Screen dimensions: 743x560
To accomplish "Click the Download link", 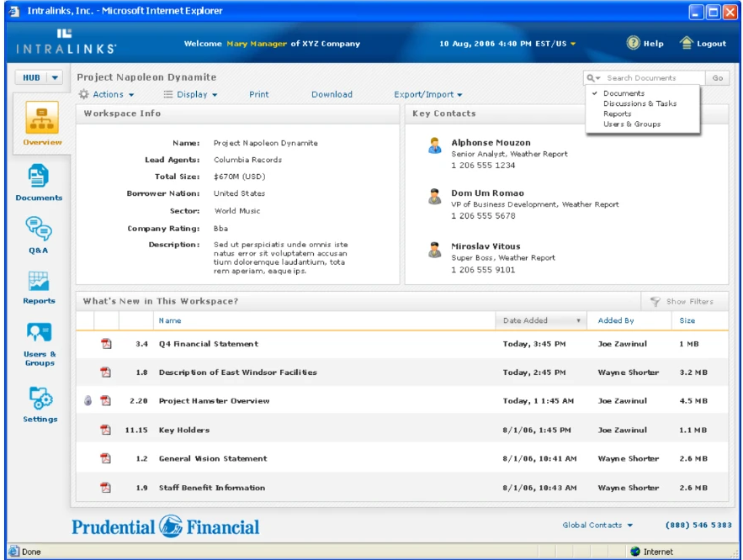I will [332, 94].
